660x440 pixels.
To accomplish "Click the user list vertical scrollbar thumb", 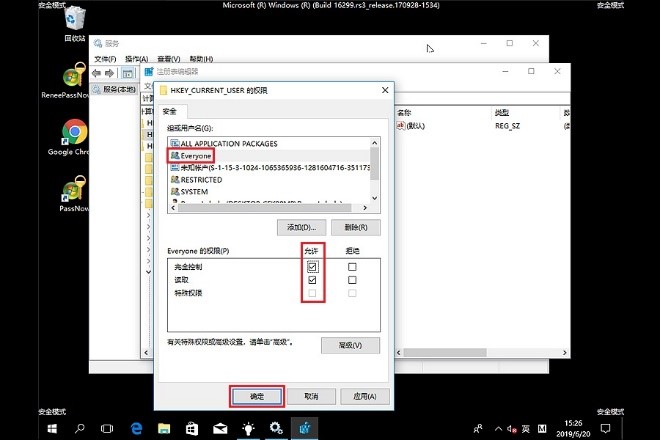I will [375, 163].
